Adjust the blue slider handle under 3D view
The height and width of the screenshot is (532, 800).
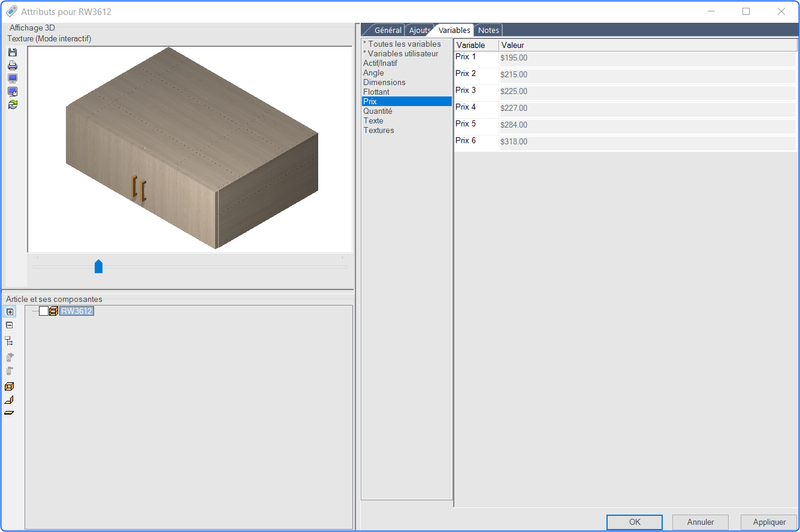point(99,267)
